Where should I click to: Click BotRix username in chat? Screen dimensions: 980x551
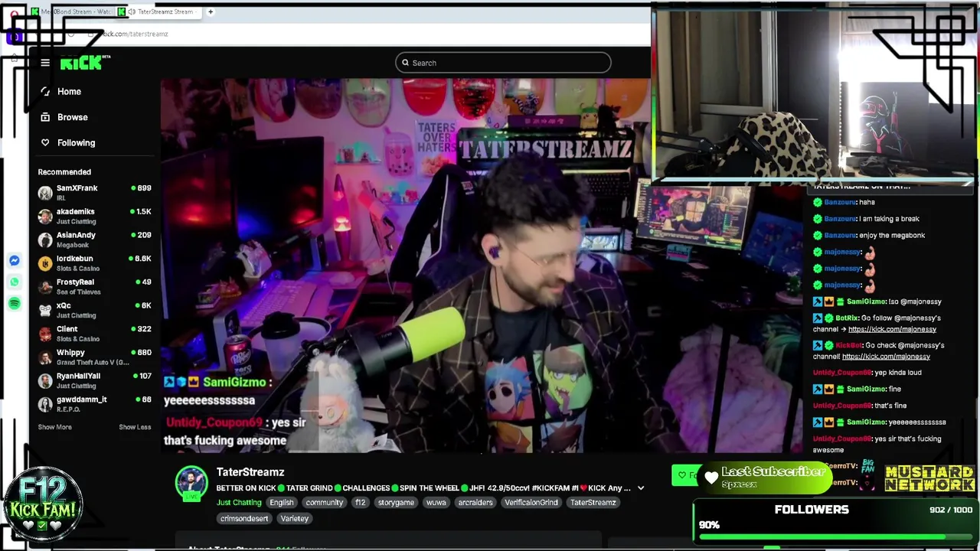click(846, 318)
